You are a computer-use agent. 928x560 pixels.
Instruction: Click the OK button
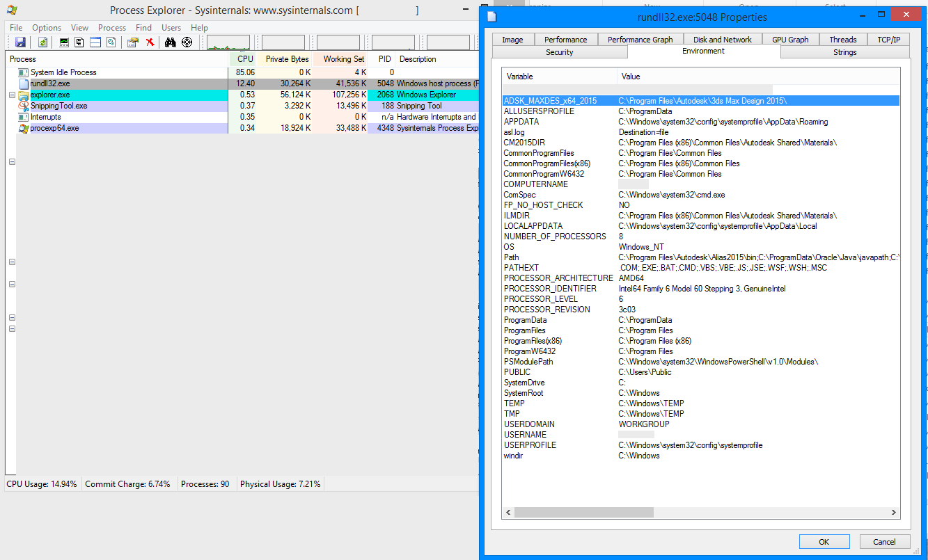pos(824,541)
